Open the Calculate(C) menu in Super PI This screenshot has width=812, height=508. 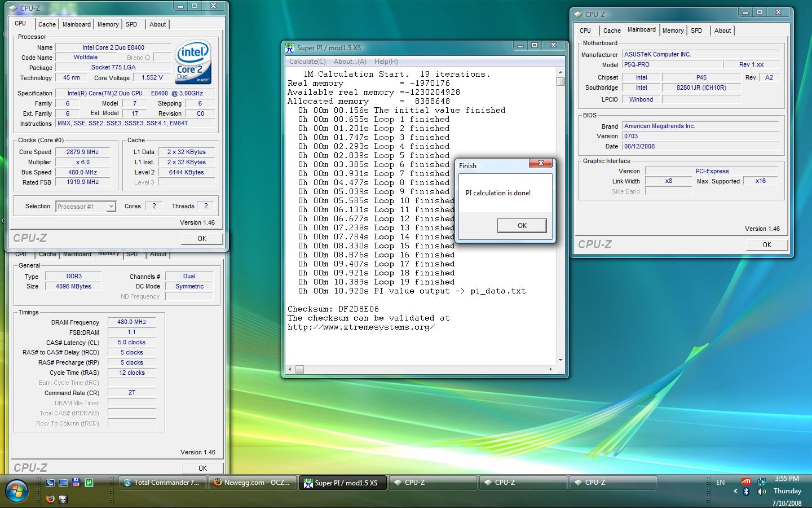tap(307, 62)
